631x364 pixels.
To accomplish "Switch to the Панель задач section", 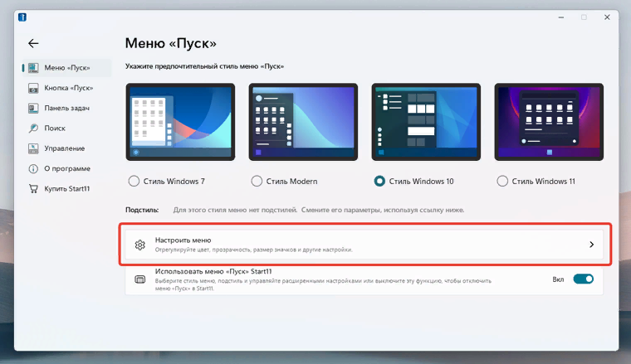I will click(x=66, y=108).
